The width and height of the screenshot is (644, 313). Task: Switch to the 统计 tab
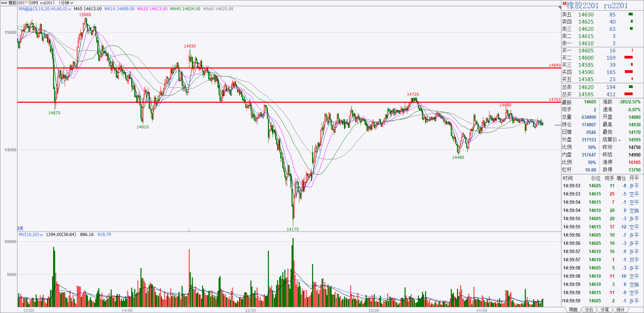(620, 310)
